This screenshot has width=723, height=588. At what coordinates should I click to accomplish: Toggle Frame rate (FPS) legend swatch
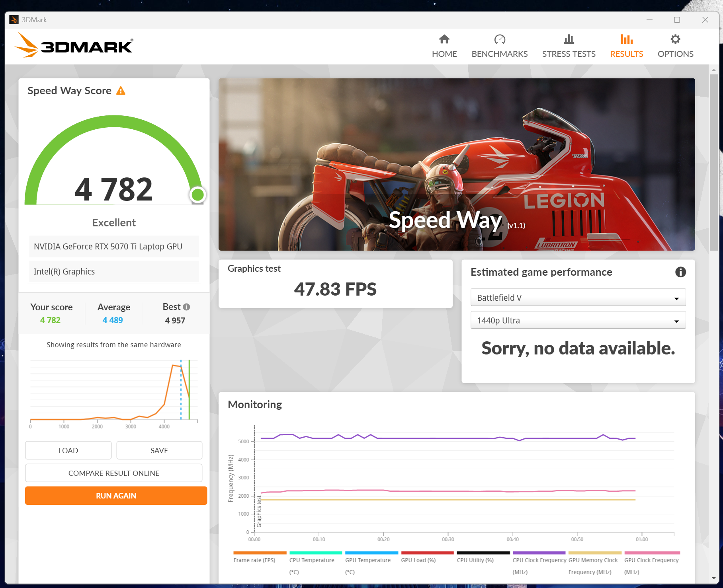260,553
